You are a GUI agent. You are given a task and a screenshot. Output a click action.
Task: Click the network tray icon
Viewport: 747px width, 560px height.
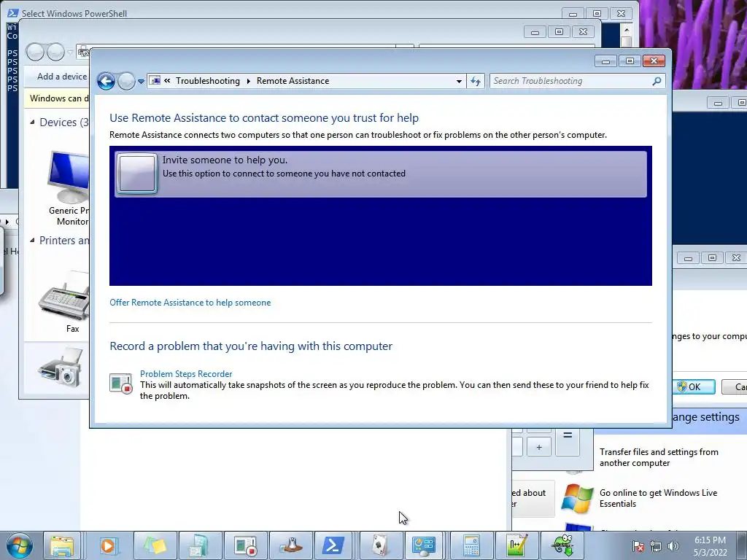pyautogui.click(x=656, y=546)
